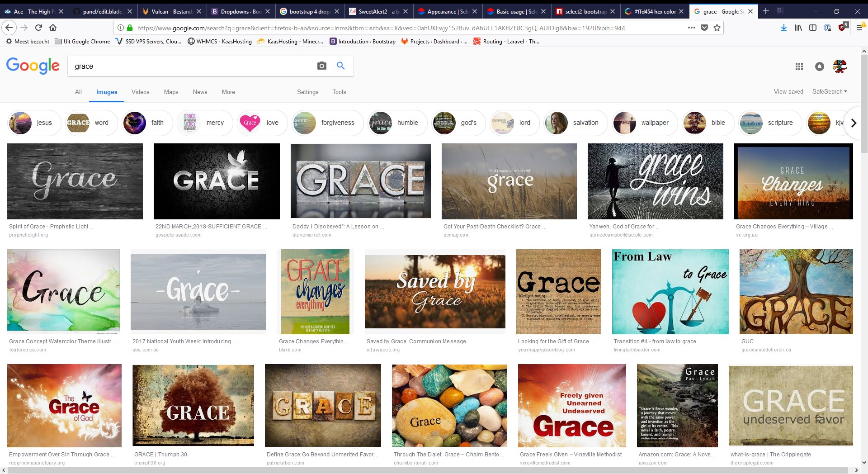This screenshot has width=868, height=474.
Task: Click the blue search magnifier icon
Action: (341, 66)
